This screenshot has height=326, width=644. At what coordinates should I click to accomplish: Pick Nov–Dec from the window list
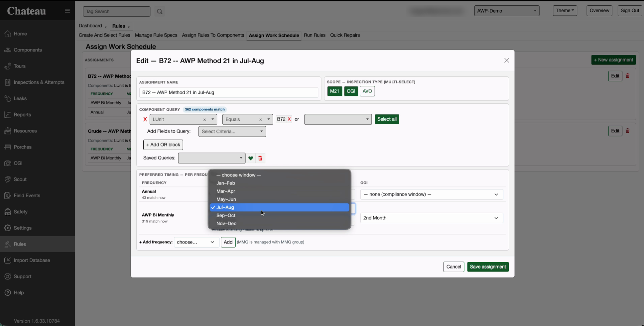(279, 224)
